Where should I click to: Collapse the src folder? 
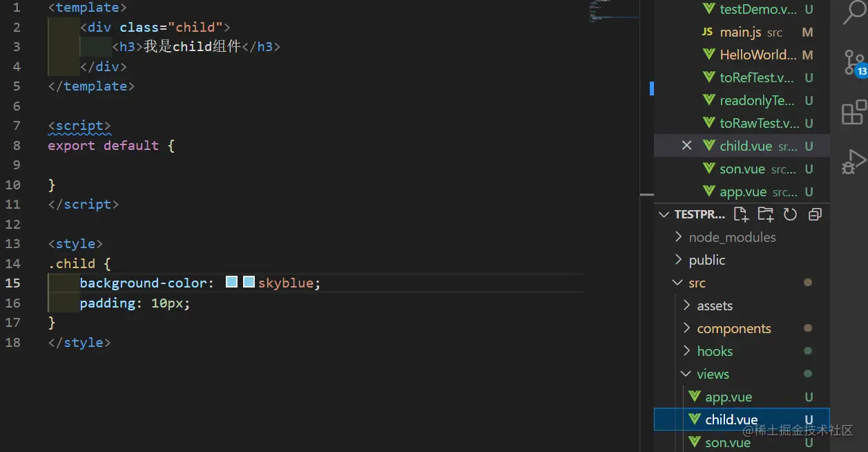(697, 283)
